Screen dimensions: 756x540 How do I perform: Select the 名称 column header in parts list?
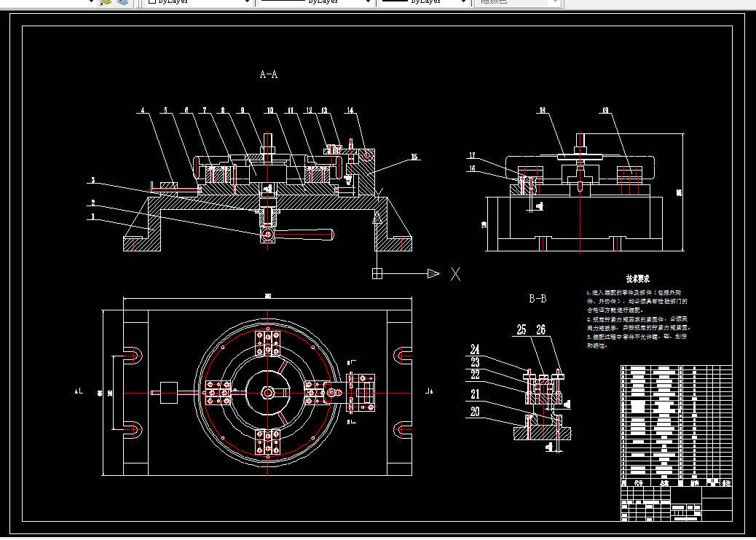[x=664, y=482]
